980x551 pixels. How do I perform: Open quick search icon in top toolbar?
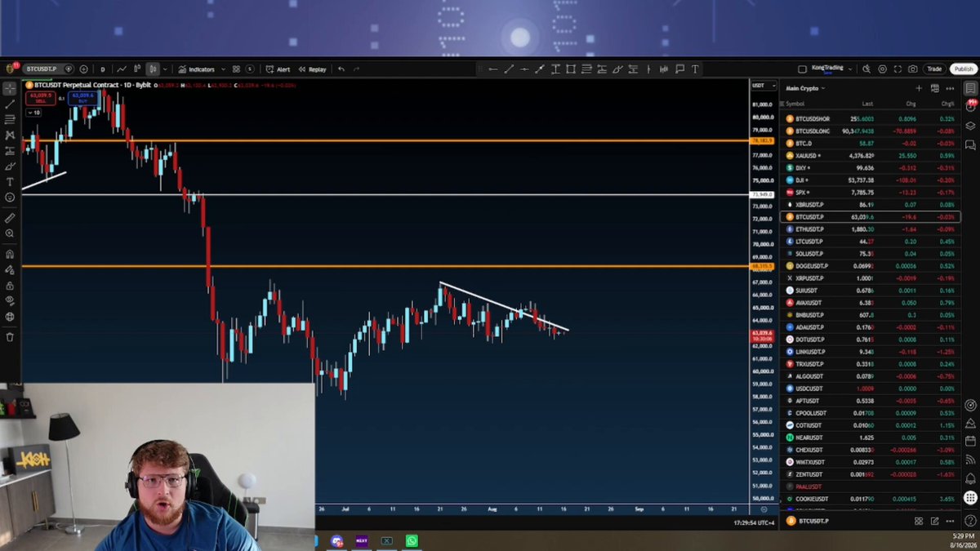tap(866, 69)
